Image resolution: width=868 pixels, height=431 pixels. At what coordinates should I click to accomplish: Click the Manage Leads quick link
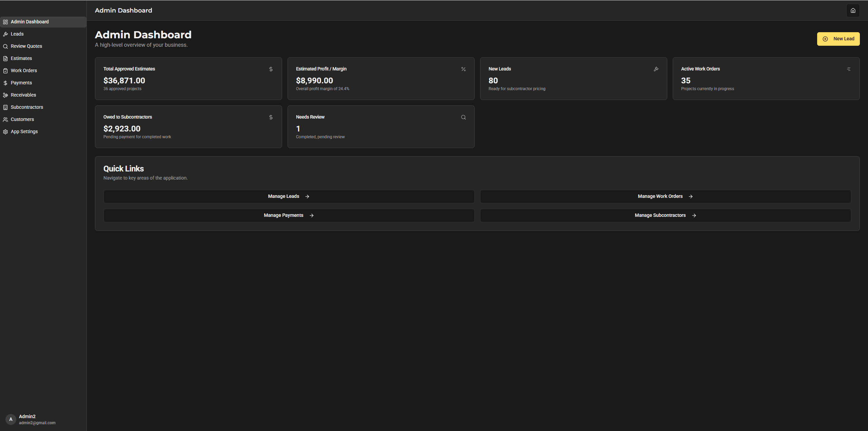click(x=289, y=197)
